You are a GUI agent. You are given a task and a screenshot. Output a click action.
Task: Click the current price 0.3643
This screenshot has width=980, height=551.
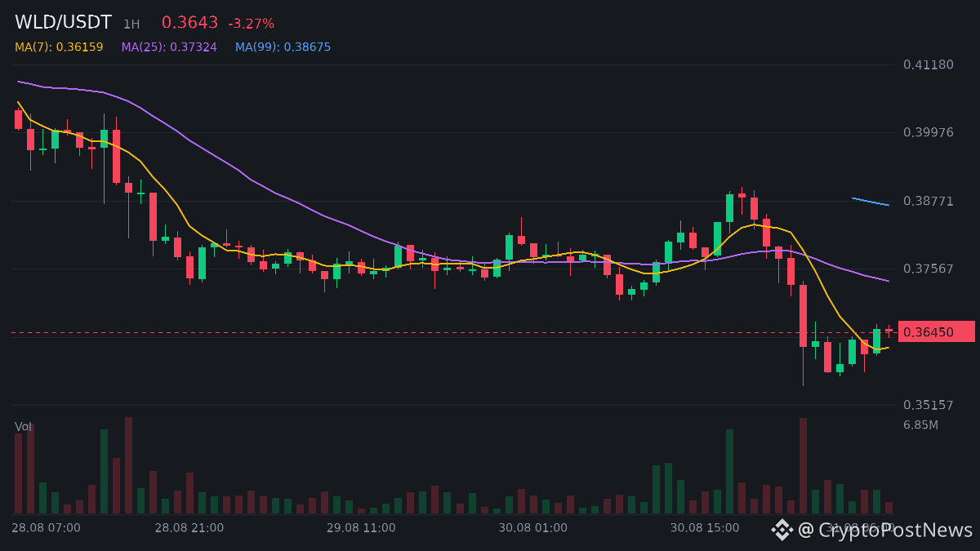[189, 23]
